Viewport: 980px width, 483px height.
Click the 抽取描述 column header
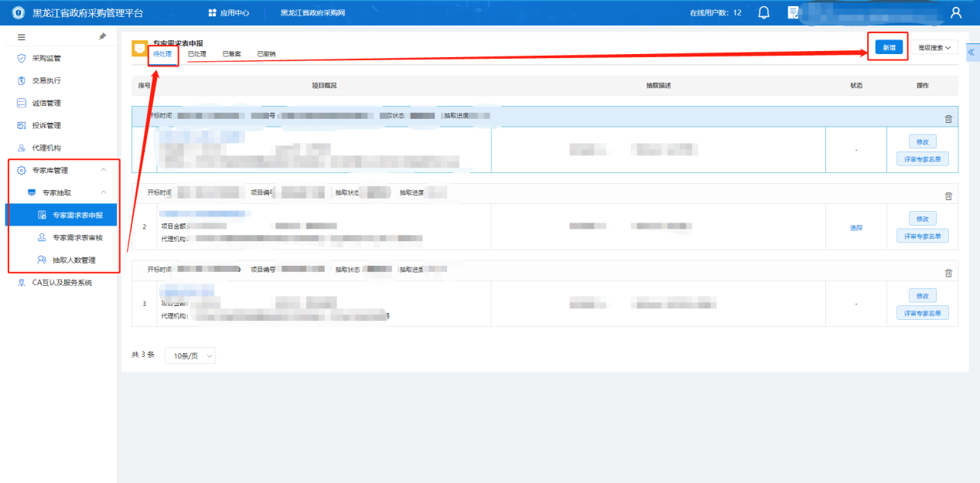pos(658,85)
